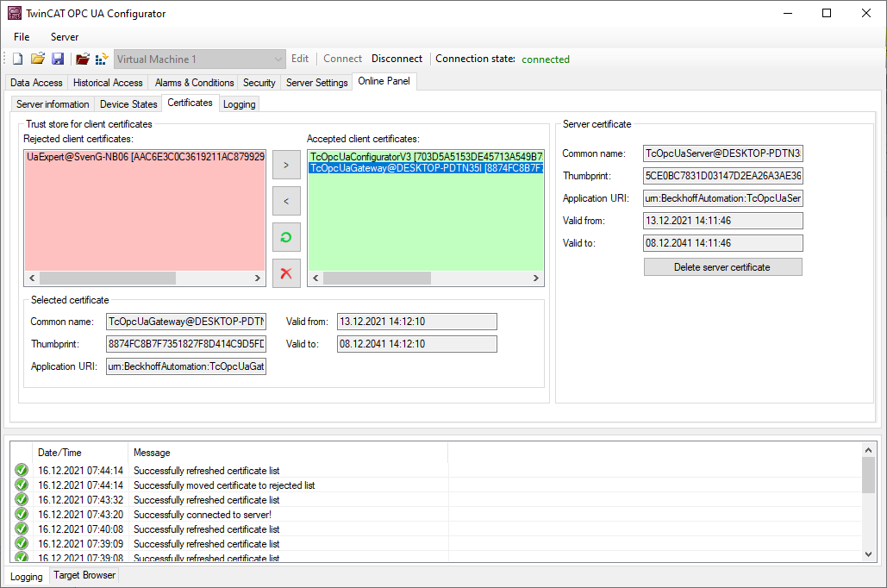This screenshot has width=887, height=588.
Task: Switch to the Historical Access tab
Action: pos(108,83)
